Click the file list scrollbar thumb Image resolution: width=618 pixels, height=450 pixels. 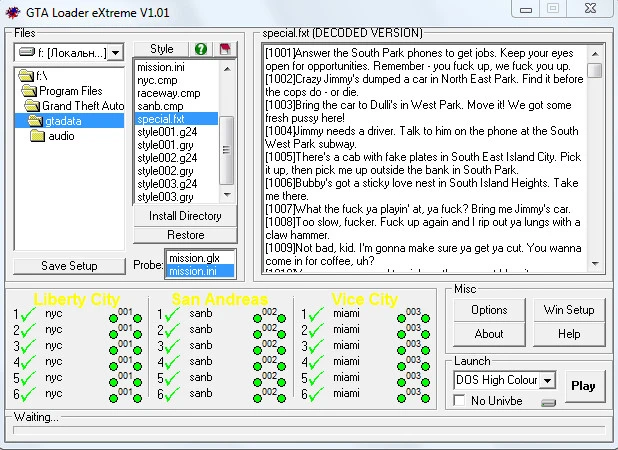(227, 150)
